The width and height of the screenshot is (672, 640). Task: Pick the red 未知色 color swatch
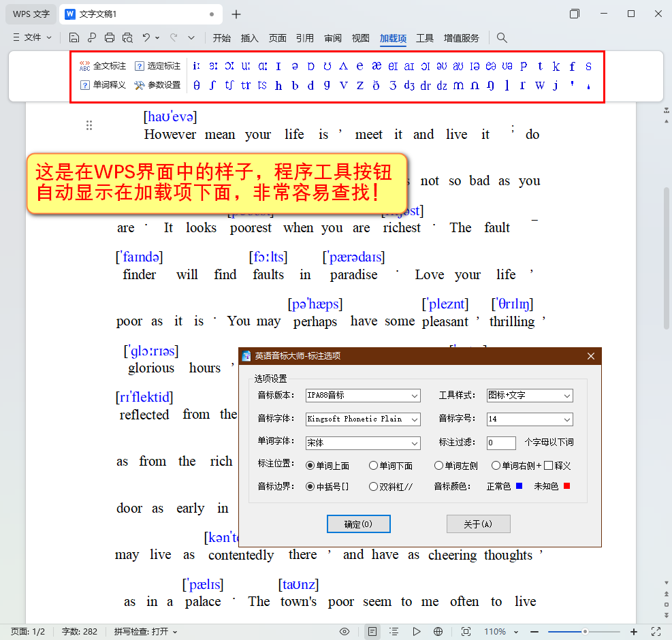point(566,485)
